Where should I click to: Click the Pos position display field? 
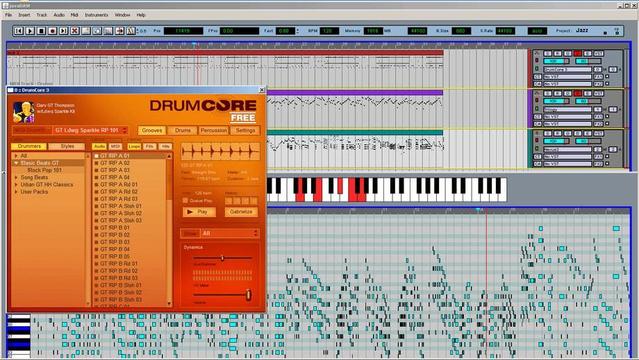point(183,31)
